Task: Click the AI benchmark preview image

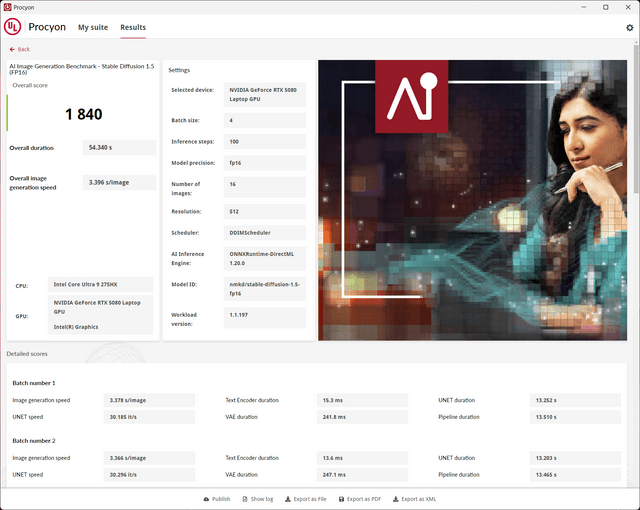Action: click(x=473, y=200)
